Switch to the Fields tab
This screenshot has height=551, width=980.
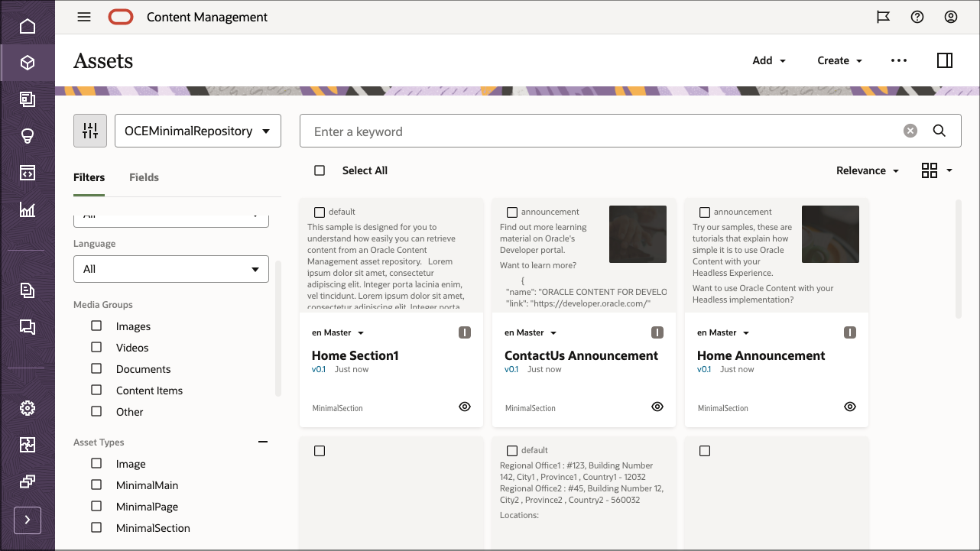coord(144,177)
